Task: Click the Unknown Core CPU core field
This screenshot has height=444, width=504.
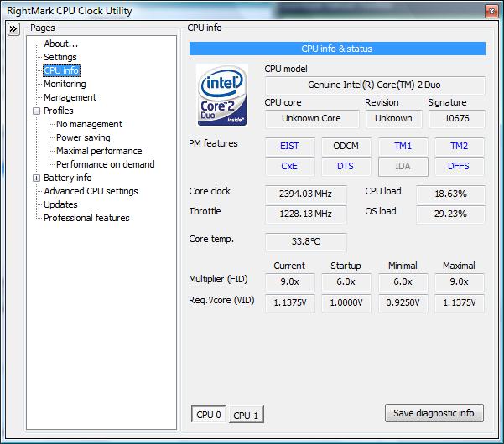Action: (x=311, y=119)
